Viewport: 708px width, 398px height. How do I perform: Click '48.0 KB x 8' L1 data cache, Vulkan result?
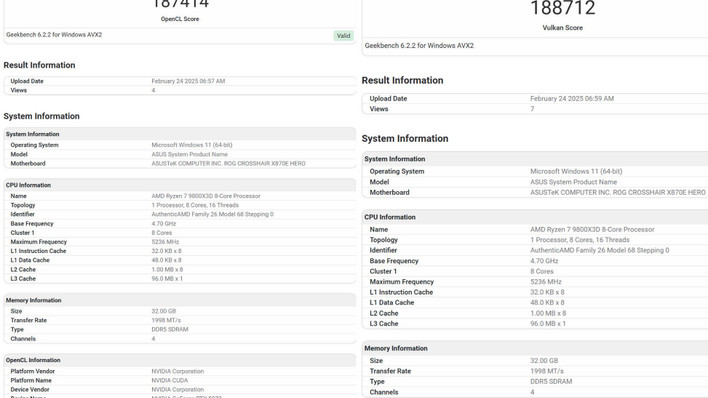(547, 303)
